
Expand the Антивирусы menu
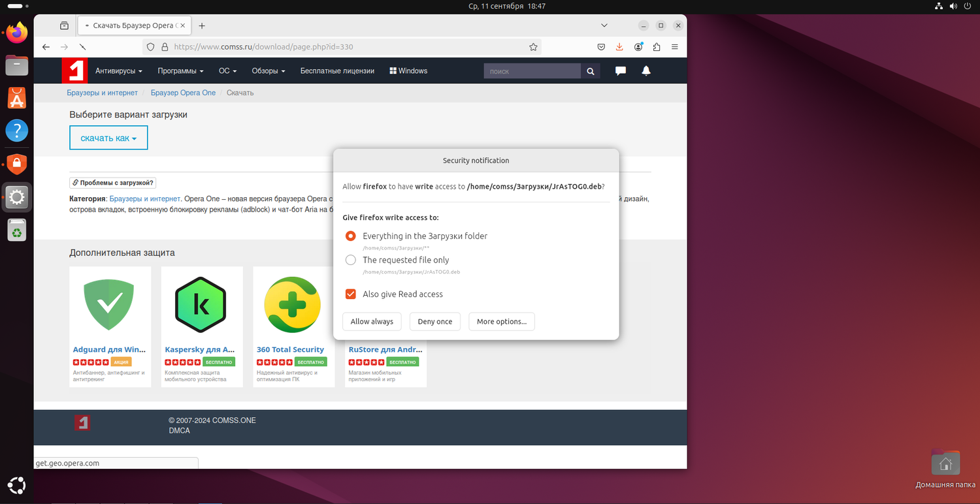[x=120, y=71]
